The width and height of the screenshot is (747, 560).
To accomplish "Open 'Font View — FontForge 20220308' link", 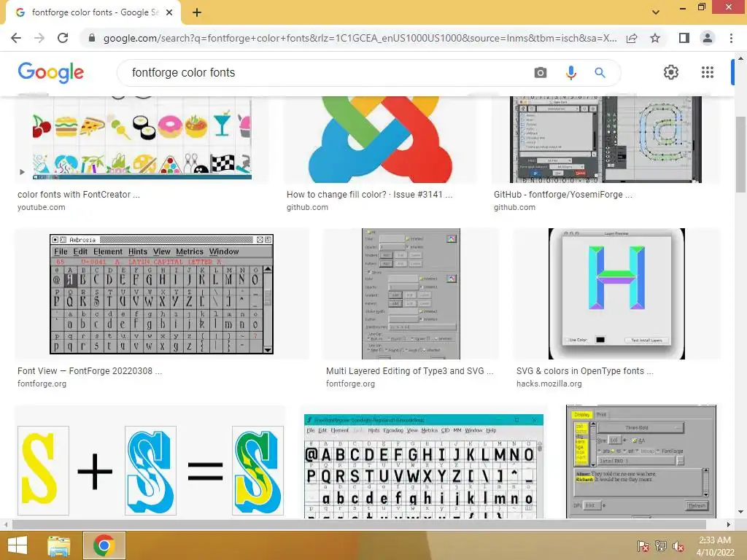I will [x=90, y=371].
